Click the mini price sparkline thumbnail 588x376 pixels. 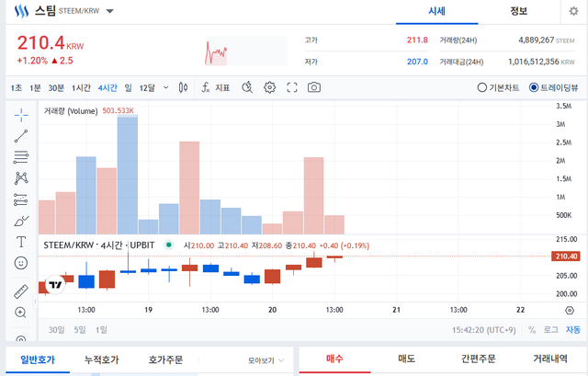pyautogui.click(x=246, y=51)
